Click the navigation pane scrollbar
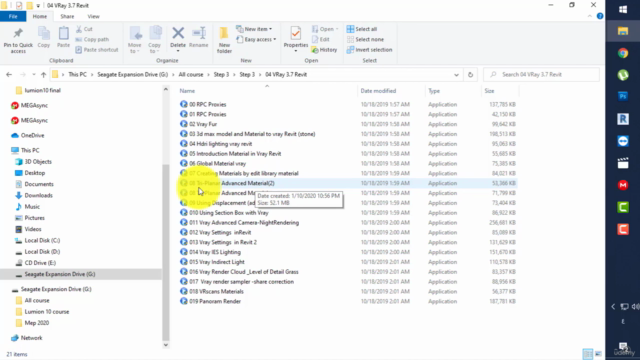 pyautogui.click(x=165, y=252)
